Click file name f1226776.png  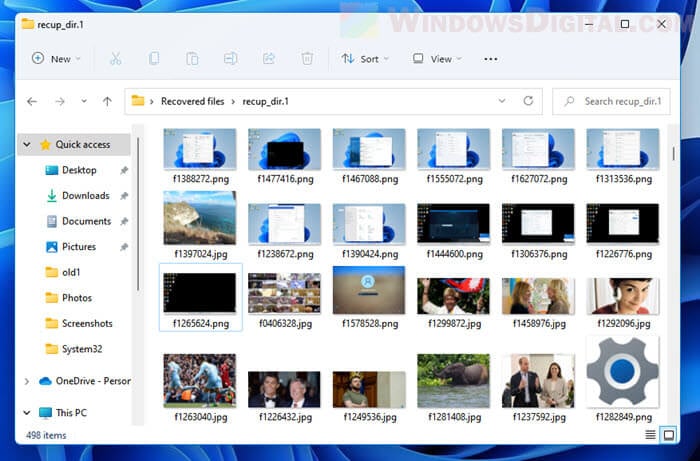(x=624, y=254)
